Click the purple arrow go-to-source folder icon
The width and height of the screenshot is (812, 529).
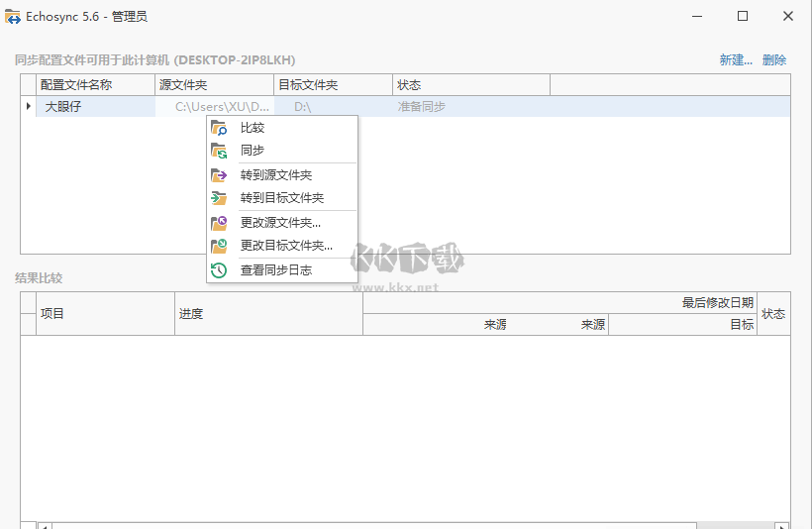(x=219, y=175)
